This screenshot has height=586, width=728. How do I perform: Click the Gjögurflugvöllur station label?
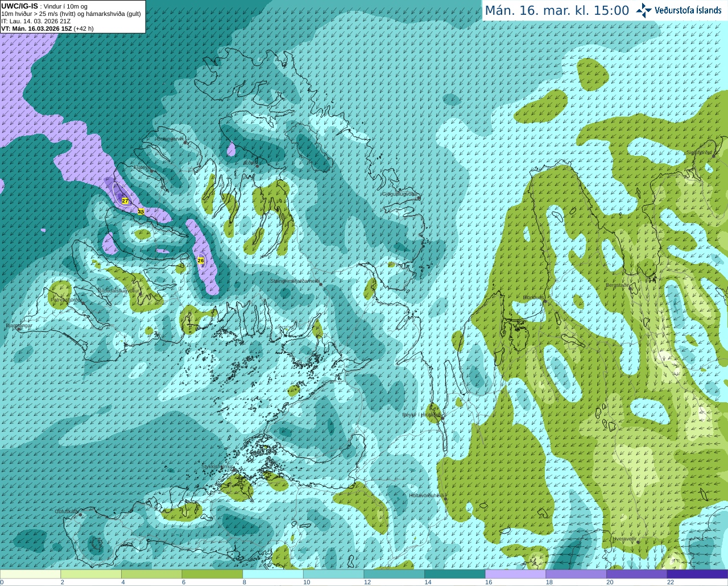(x=401, y=194)
